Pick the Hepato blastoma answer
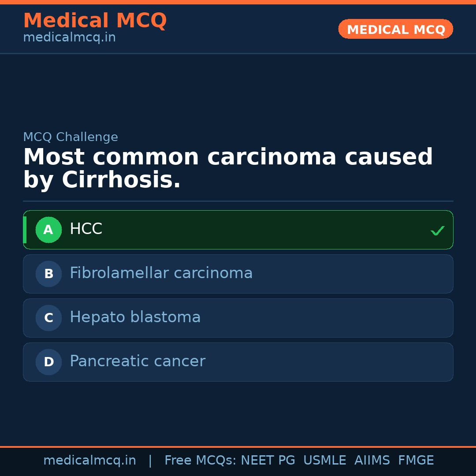The width and height of the screenshot is (476, 476). 135,317
